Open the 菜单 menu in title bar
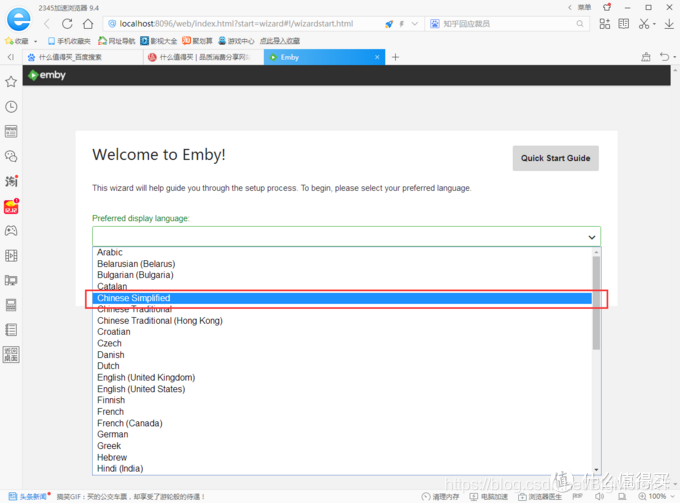The width and height of the screenshot is (680, 503). (584, 7)
